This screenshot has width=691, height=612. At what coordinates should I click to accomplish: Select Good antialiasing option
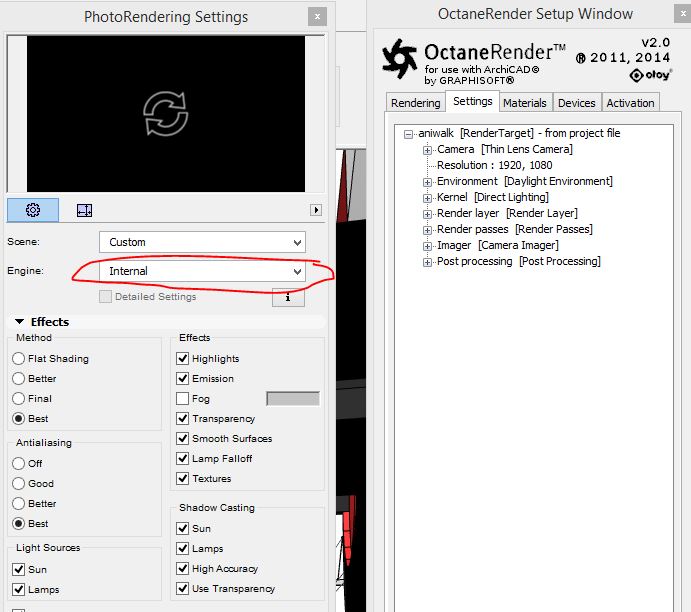tap(19, 483)
